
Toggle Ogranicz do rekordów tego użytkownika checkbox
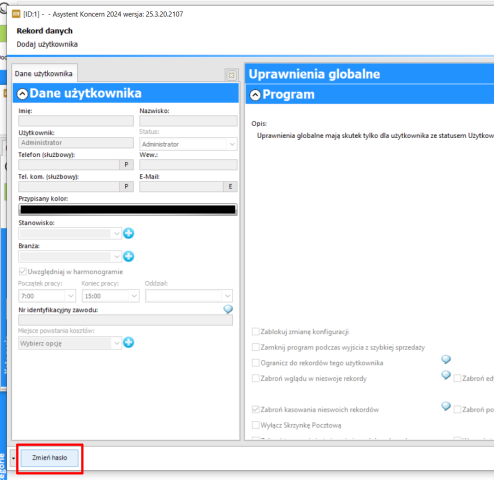(x=256, y=363)
